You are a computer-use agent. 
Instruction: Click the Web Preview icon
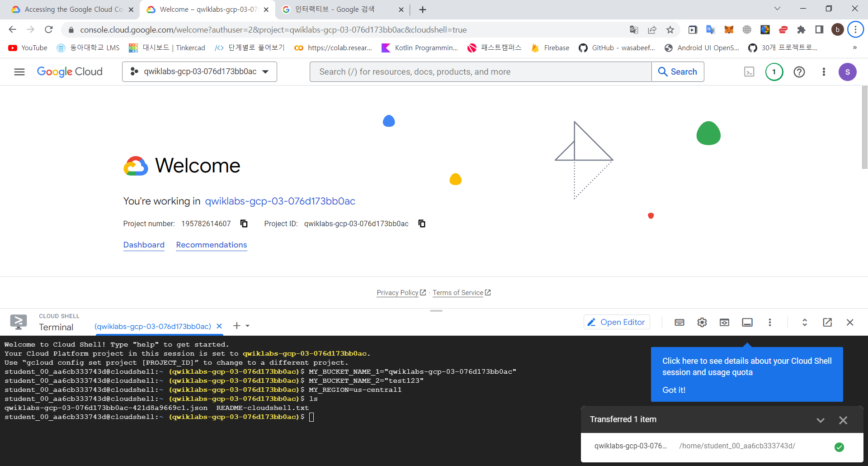[724, 322]
